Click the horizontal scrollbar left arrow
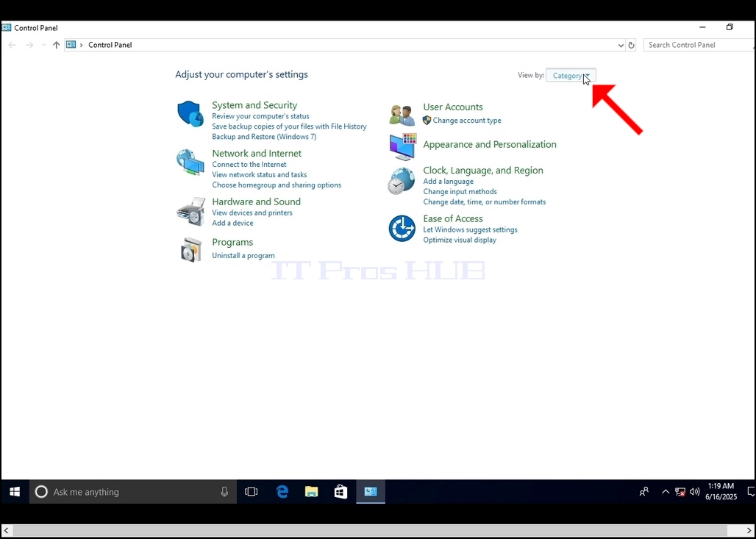The image size is (756, 539). coord(6,530)
